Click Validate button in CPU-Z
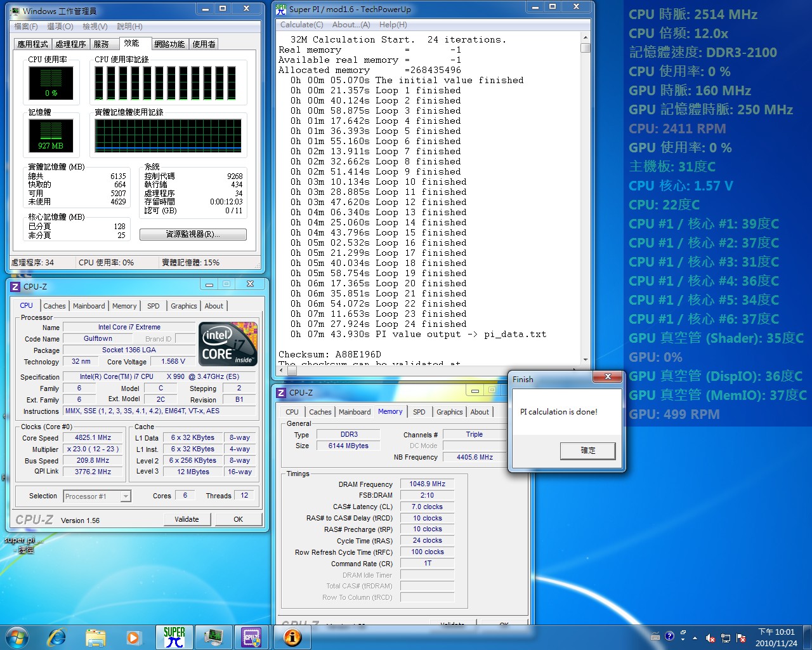 pyautogui.click(x=187, y=519)
